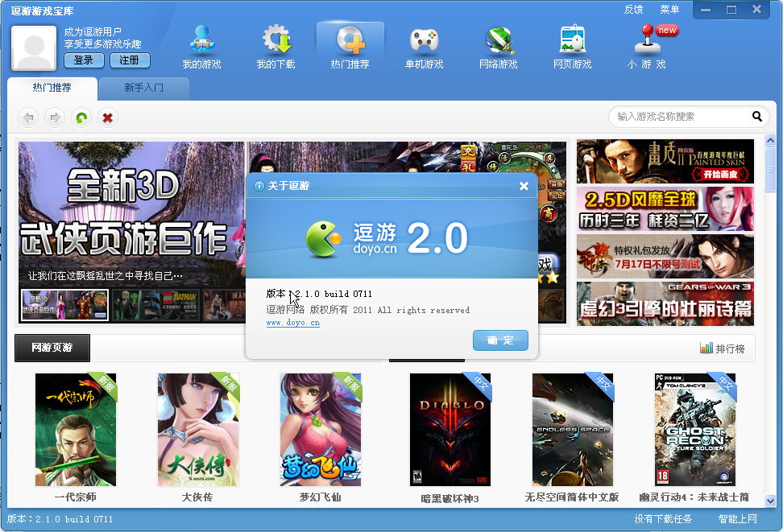
Task: Click 注册 register button
Action: [x=130, y=60]
